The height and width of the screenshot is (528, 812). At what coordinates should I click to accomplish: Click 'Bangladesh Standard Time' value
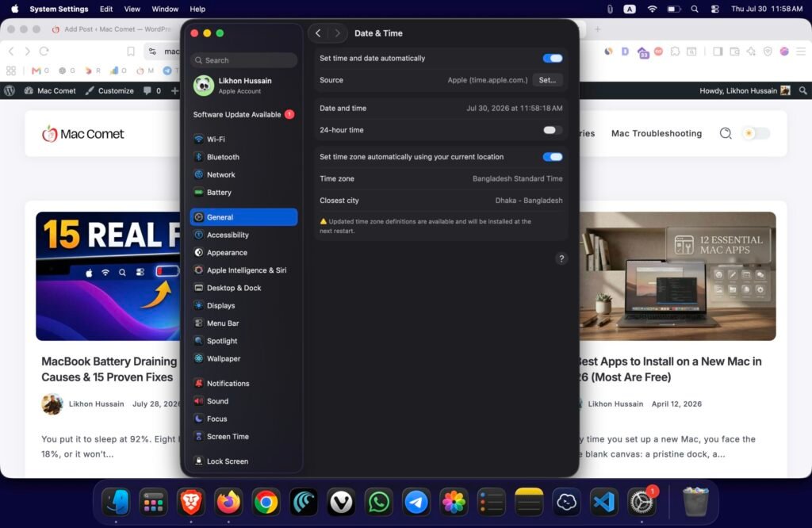pos(517,178)
